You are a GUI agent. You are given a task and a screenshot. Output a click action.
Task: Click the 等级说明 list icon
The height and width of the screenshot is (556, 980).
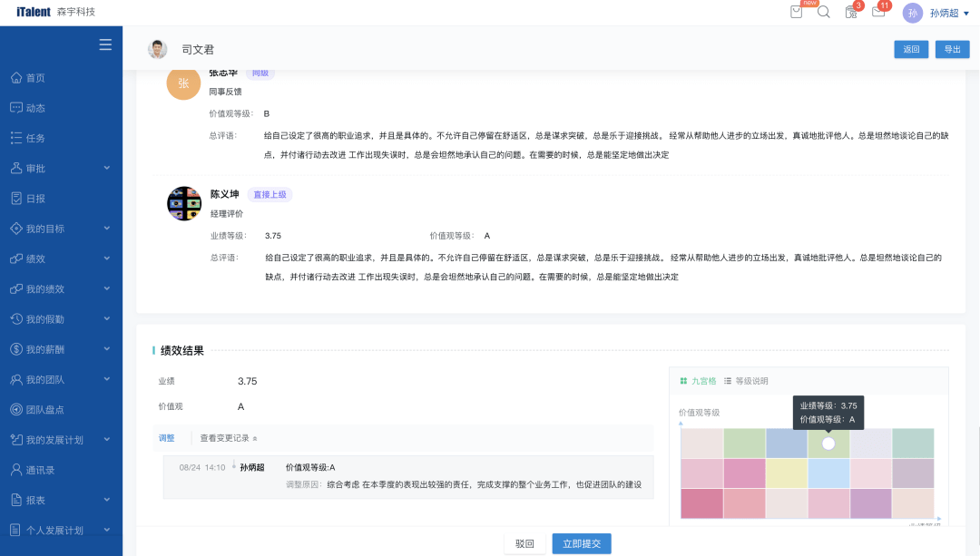(x=728, y=381)
